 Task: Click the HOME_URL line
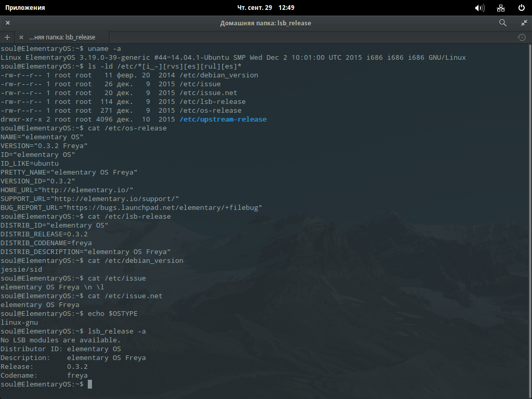coord(67,190)
